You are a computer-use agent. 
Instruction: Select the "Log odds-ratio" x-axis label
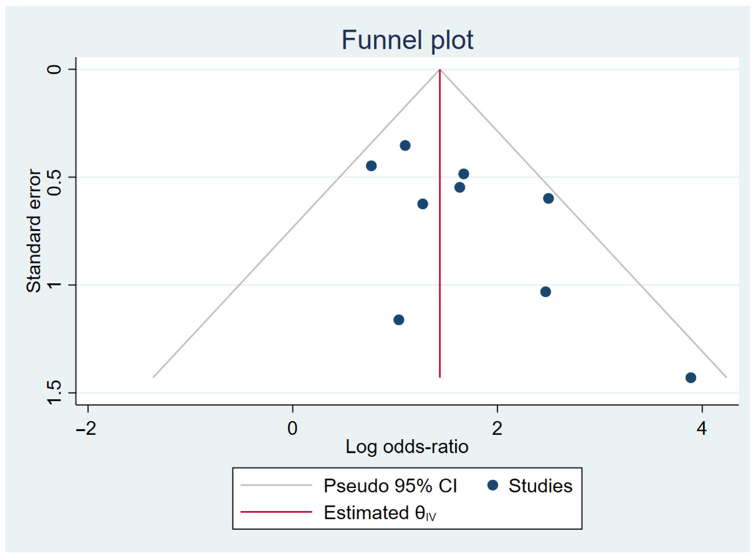(407, 447)
